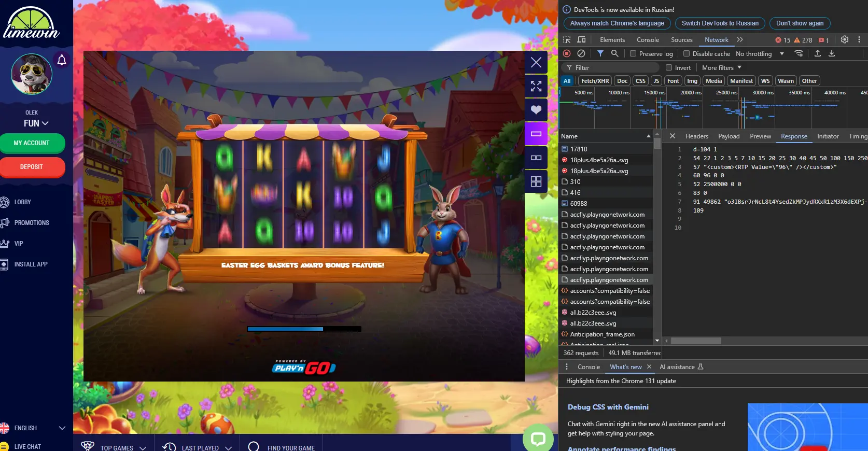Click Always match Chrome's language
This screenshot has height=451, width=868.
[x=617, y=23]
